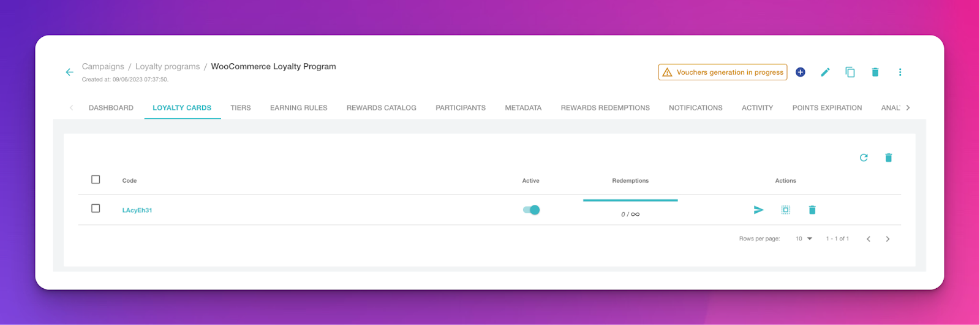Select all cards with header checkbox
The height and width of the screenshot is (325, 980).
(x=96, y=180)
